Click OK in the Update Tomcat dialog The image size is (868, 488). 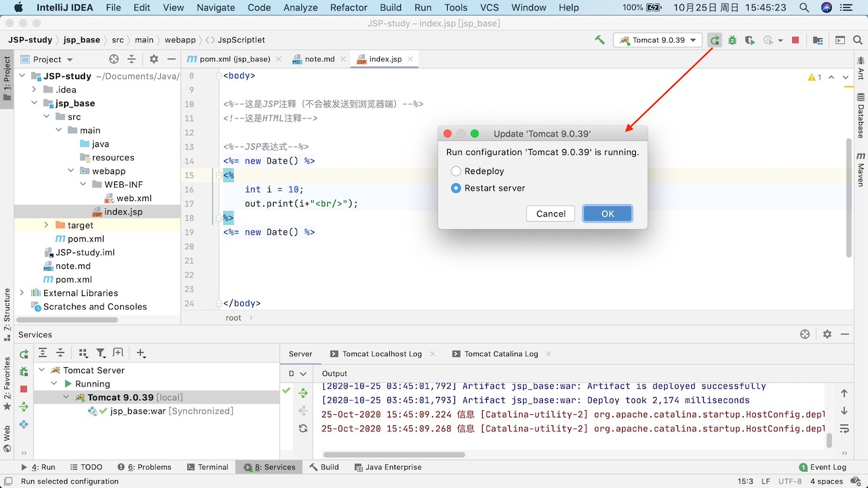pyautogui.click(x=607, y=214)
